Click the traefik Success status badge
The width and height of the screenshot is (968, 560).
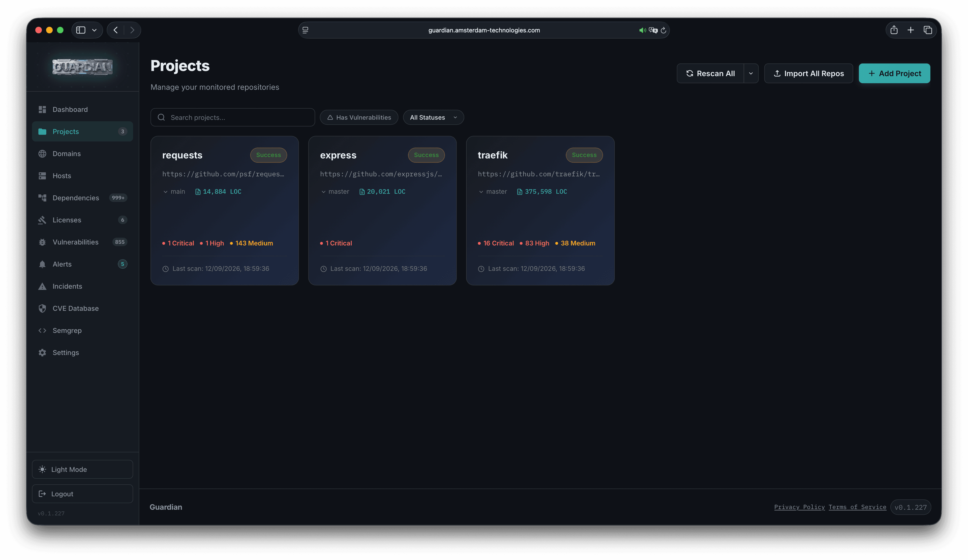584,155
